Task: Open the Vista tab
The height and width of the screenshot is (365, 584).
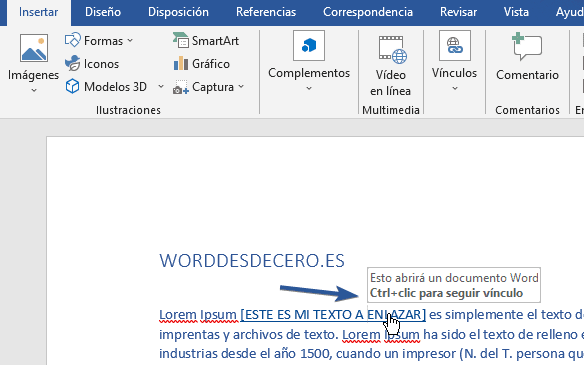Action: pyautogui.click(x=516, y=12)
